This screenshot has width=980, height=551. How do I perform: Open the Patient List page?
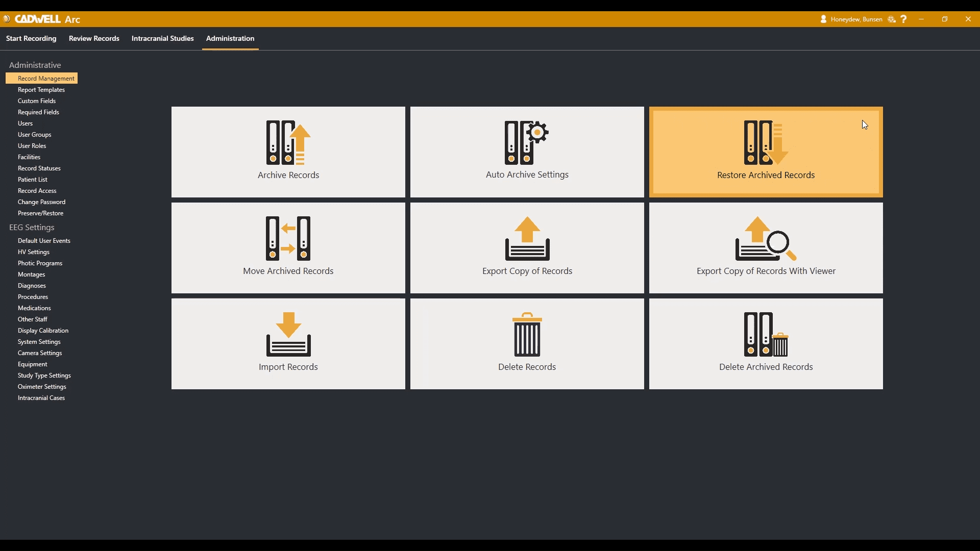point(32,179)
